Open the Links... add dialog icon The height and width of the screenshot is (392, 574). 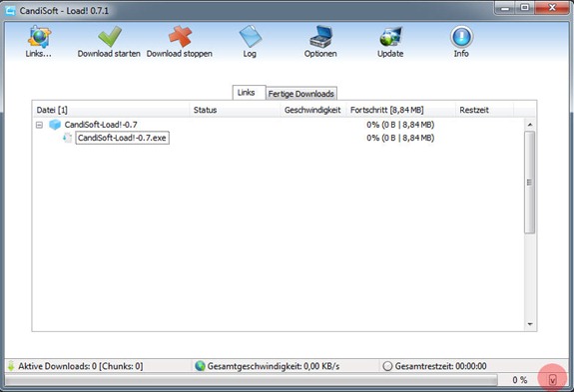[x=39, y=37]
